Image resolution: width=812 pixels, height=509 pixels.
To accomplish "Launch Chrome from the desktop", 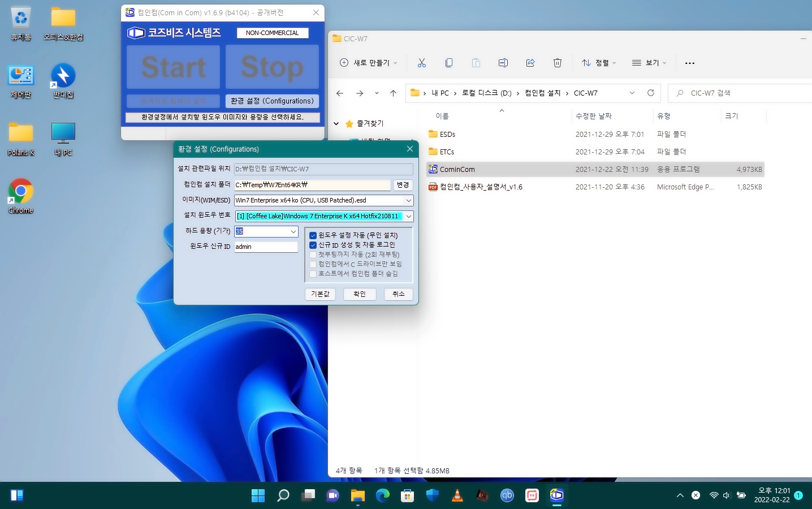I will [21, 197].
